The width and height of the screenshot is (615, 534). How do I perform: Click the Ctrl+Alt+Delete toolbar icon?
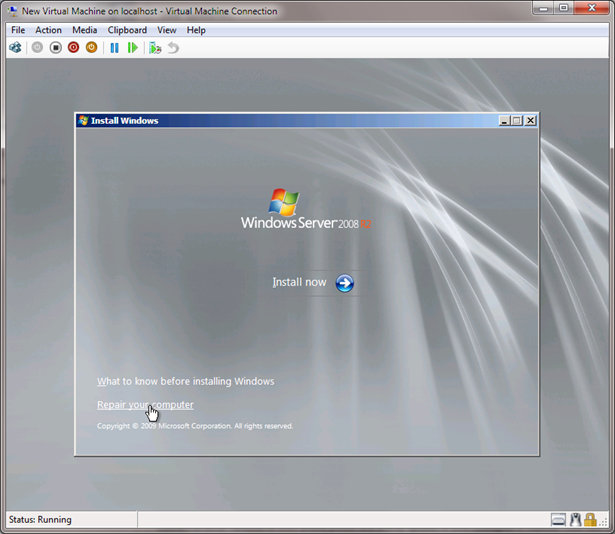point(15,48)
